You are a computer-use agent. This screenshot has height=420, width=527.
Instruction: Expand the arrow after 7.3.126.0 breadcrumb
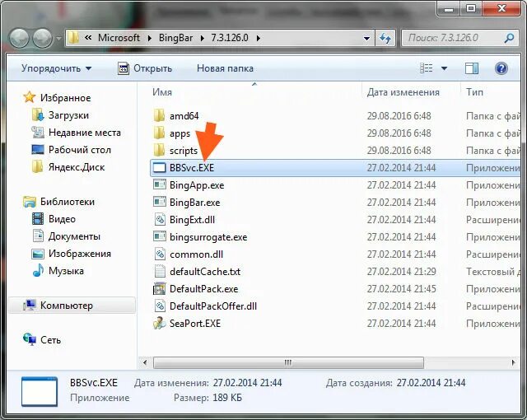point(258,38)
